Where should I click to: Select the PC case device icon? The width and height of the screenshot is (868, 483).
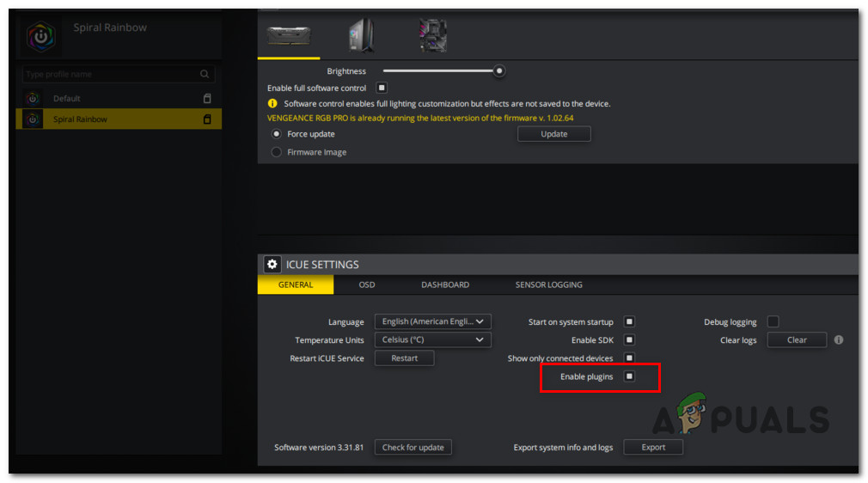362,35
